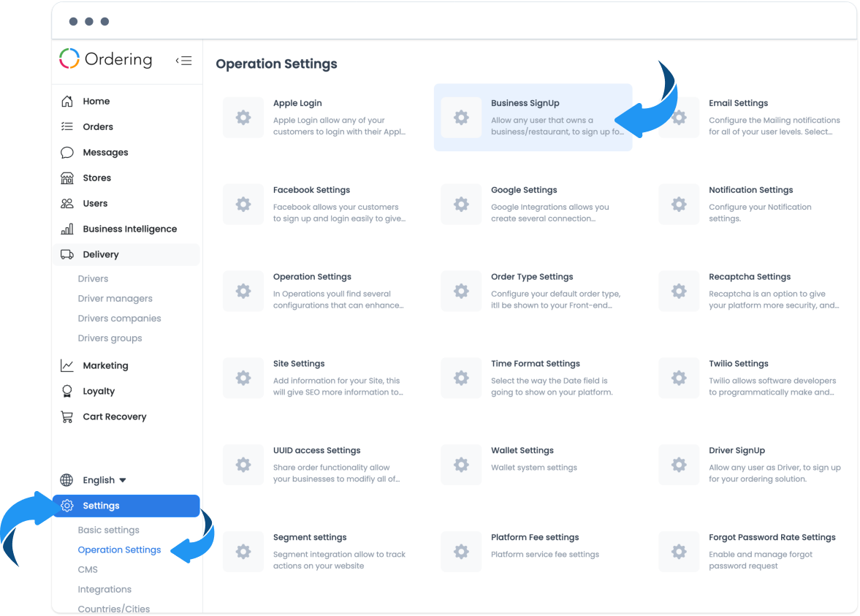
Task: Open Driver managers submenu item
Action: click(115, 298)
